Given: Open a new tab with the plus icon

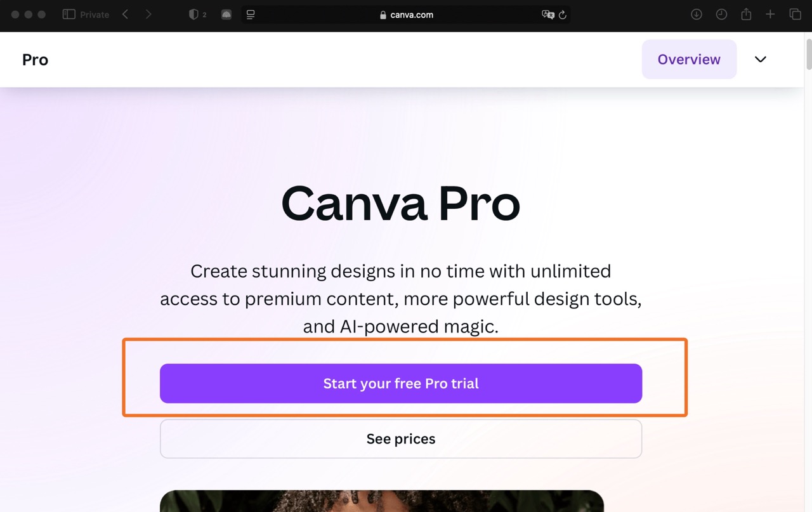Looking at the screenshot, I should tap(770, 15).
